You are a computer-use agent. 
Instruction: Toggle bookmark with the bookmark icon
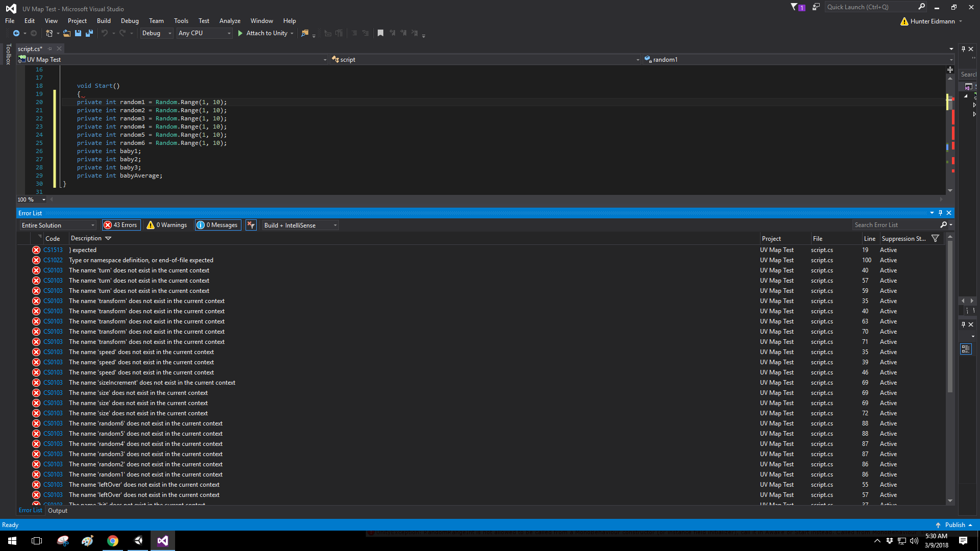click(380, 33)
